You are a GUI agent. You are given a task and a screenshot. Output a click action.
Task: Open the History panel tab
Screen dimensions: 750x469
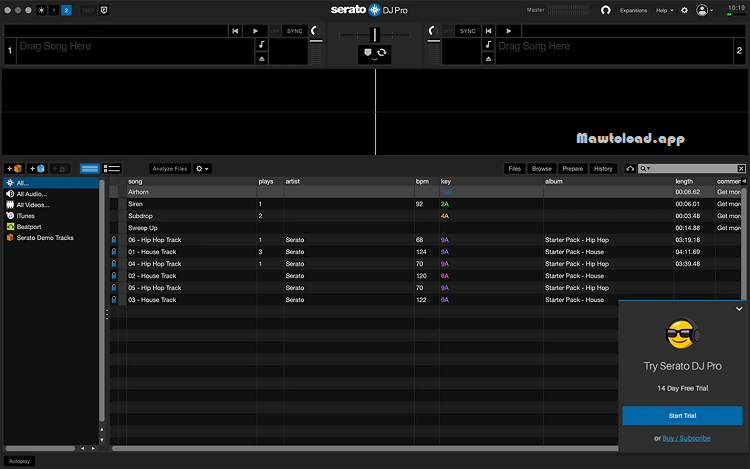pos(603,168)
